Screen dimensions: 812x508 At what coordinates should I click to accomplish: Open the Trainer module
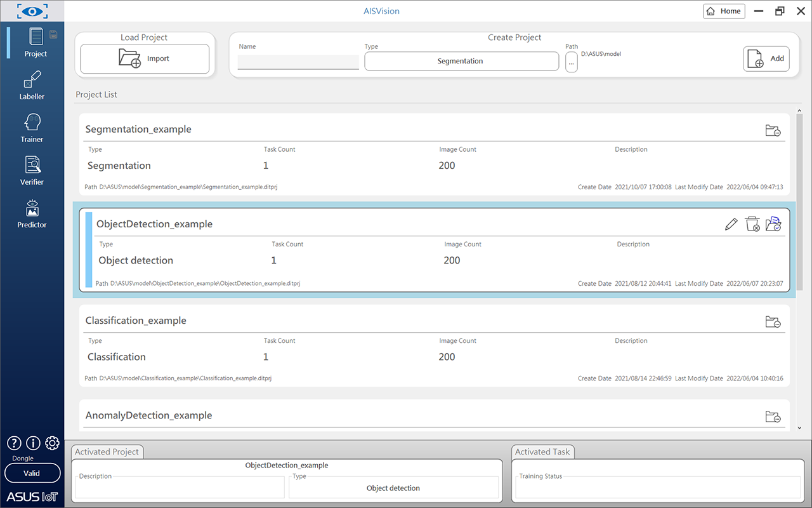click(32, 128)
